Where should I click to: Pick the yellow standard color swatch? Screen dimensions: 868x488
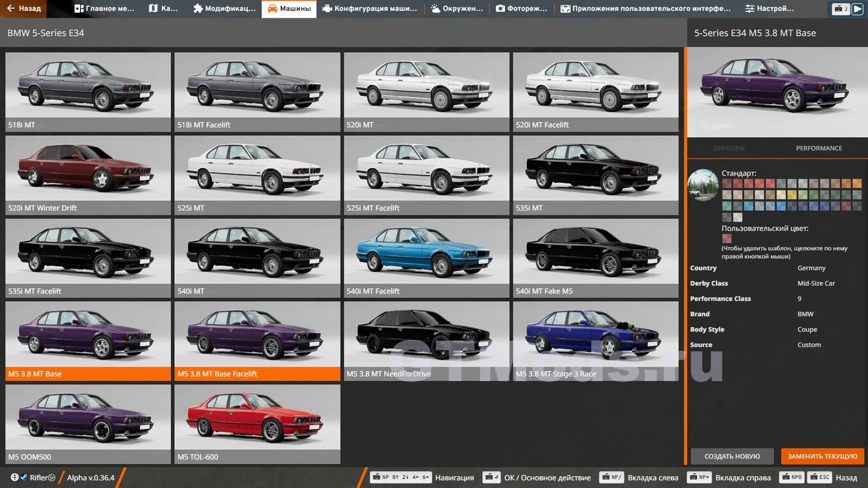tap(792, 194)
